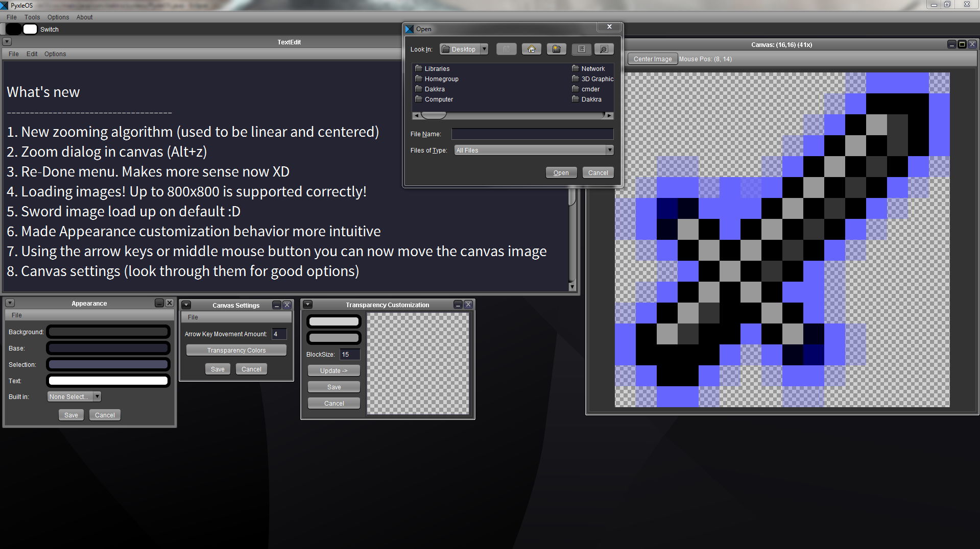Open the Tools menu in PyxleOS
980x549 pixels.
click(x=32, y=17)
